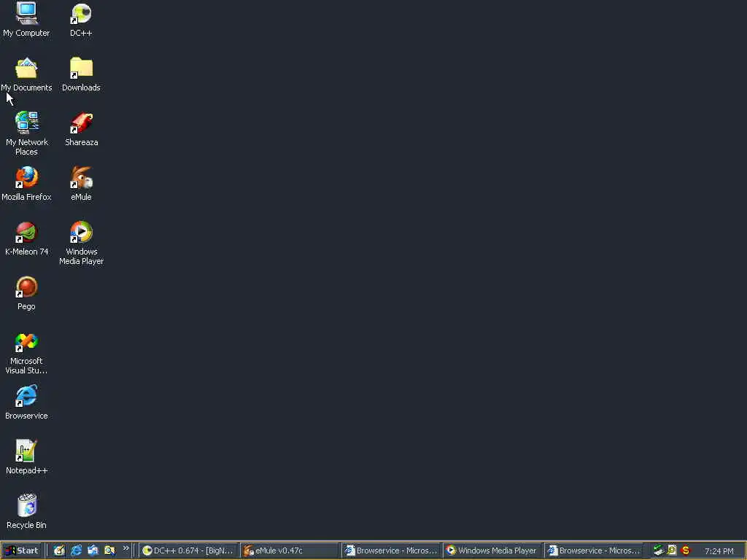This screenshot has width=747, height=560.
Task: Open the Start menu
Action: coord(23,551)
